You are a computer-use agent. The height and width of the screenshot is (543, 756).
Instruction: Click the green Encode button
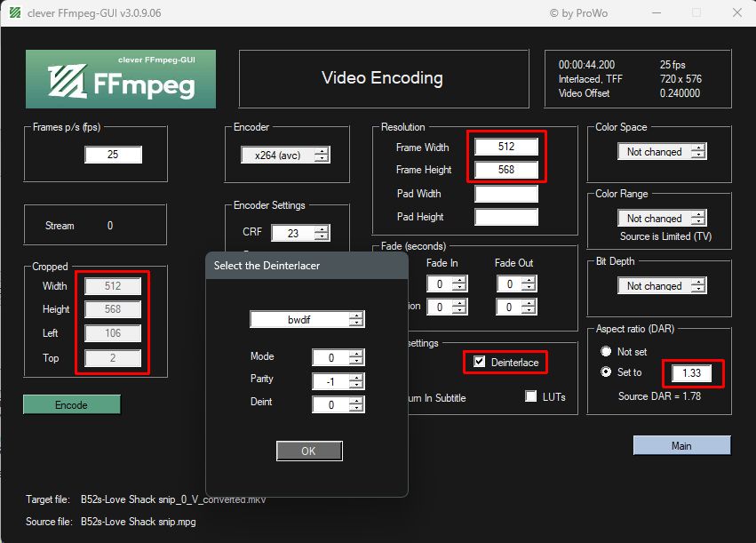click(x=71, y=404)
